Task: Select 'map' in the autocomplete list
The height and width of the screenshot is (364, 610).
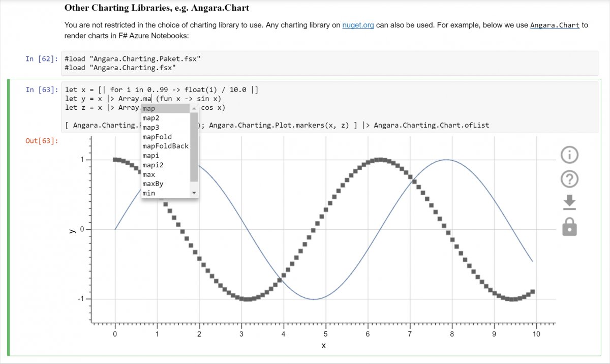Action: [x=165, y=108]
